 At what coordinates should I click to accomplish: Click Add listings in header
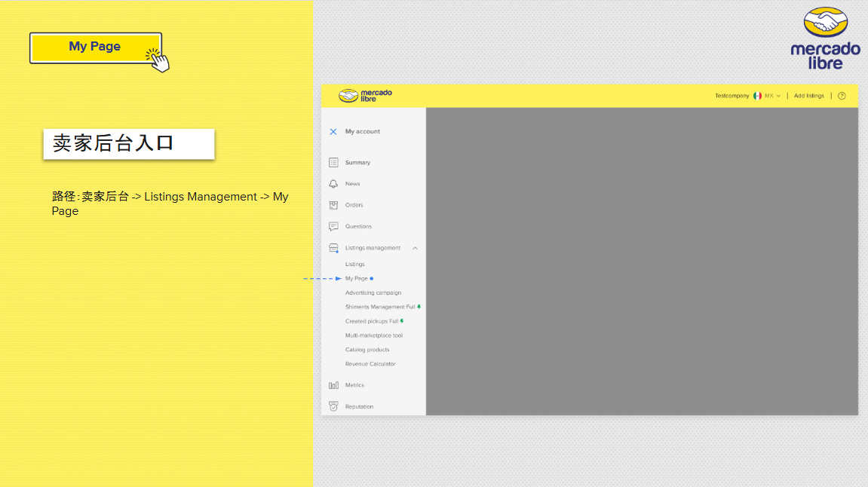[808, 96]
